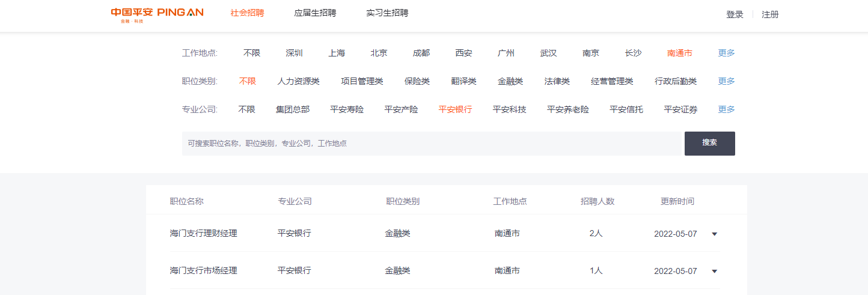868x295 pixels.
Task: Filter work location by 深圳
Action: pyautogui.click(x=295, y=53)
